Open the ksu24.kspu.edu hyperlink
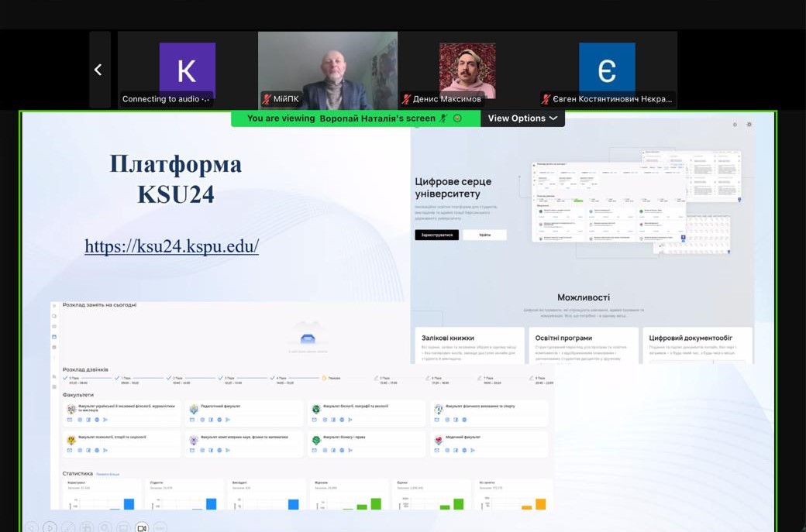 click(171, 246)
